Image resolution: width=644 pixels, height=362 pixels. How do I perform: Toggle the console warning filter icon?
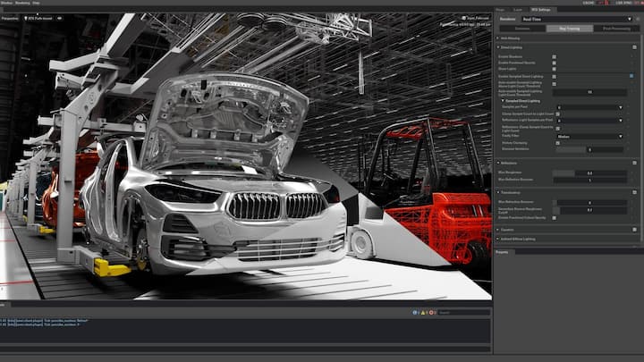(423, 312)
